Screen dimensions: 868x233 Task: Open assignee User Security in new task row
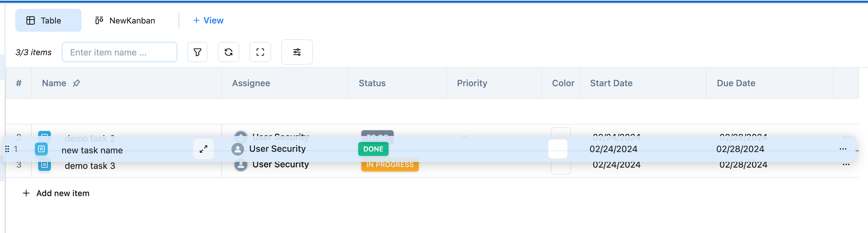277,149
